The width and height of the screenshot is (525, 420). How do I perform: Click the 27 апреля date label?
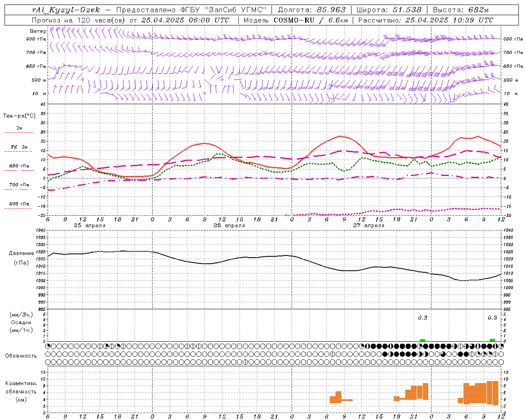368,226
